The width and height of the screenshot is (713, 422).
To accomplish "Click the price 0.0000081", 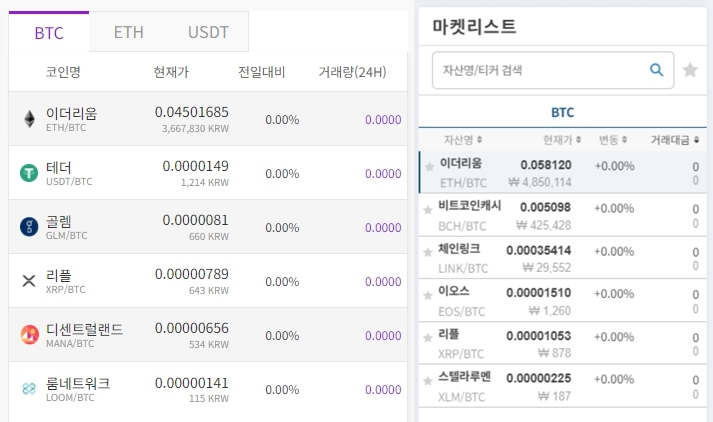I will coord(196,220).
